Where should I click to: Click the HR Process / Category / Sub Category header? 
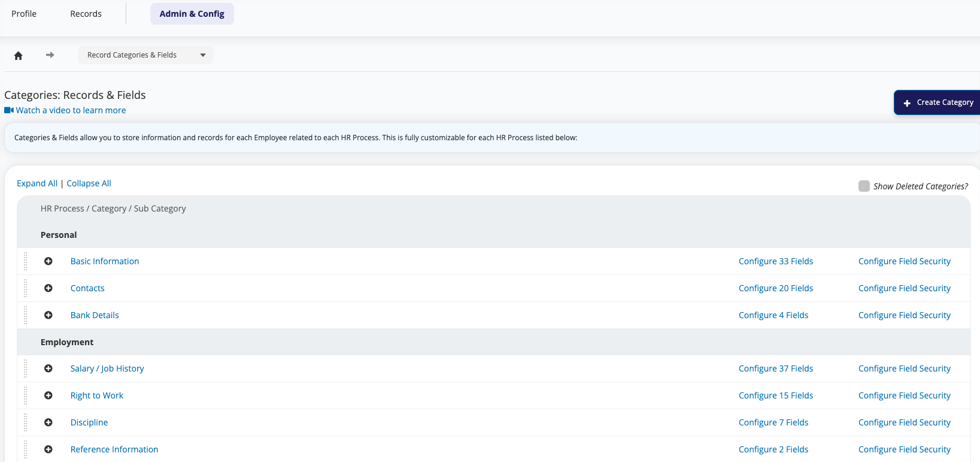tap(113, 209)
